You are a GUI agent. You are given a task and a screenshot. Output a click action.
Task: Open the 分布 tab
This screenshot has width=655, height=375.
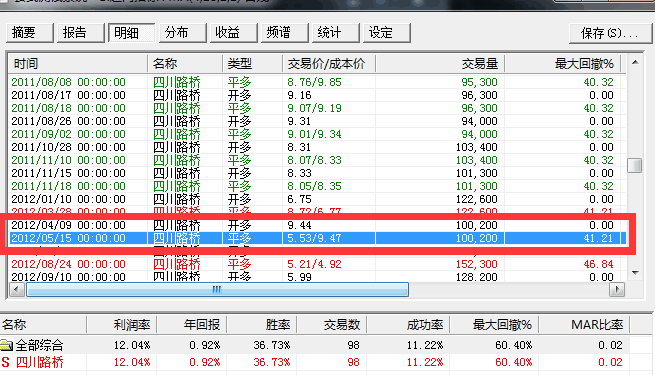click(183, 33)
